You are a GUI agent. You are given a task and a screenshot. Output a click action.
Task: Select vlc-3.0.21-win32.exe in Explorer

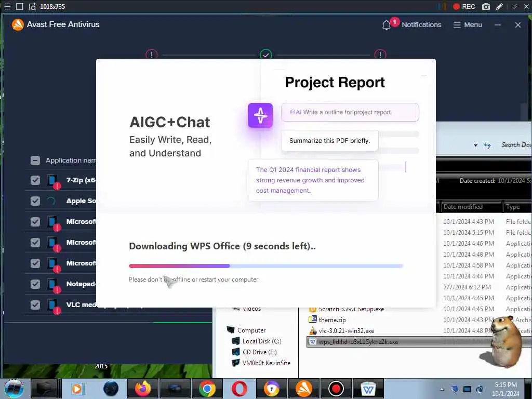point(347,331)
